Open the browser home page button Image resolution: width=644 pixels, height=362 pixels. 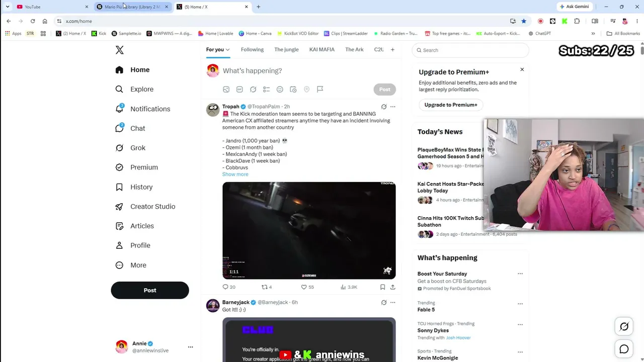45,21
